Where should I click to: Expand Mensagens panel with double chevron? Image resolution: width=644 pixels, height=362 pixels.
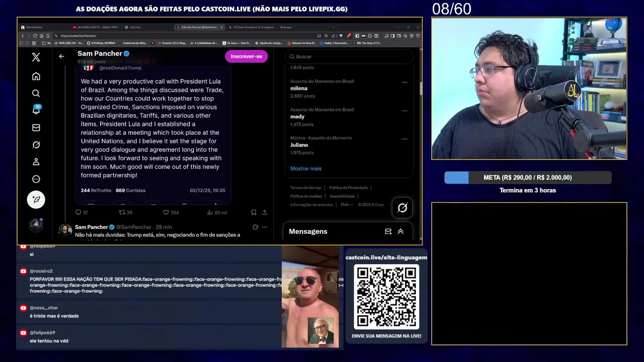click(x=400, y=231)
